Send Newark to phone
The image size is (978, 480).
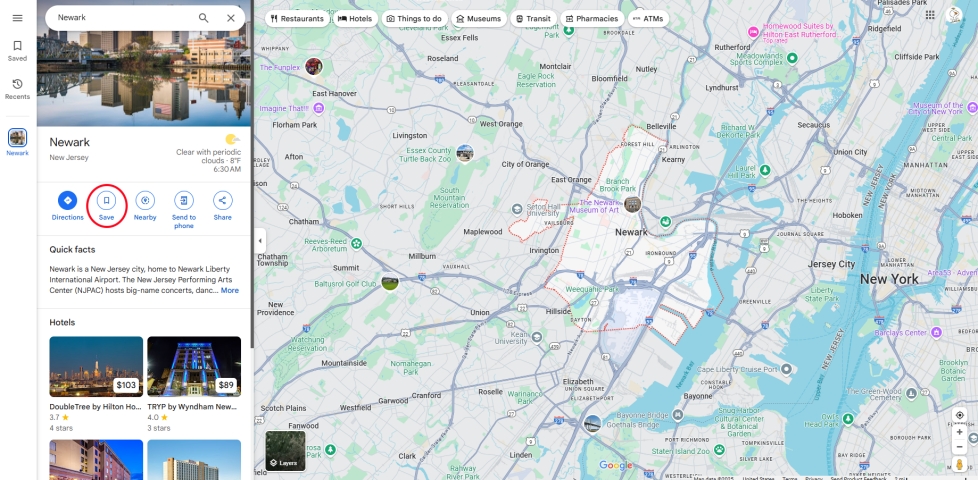coord(183,211)
